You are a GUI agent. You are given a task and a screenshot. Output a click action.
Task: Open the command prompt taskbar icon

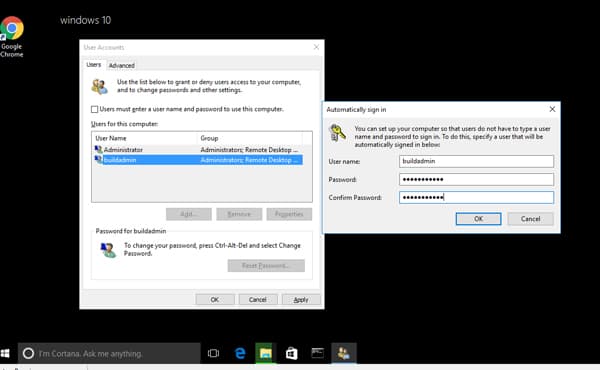point(317,353)
